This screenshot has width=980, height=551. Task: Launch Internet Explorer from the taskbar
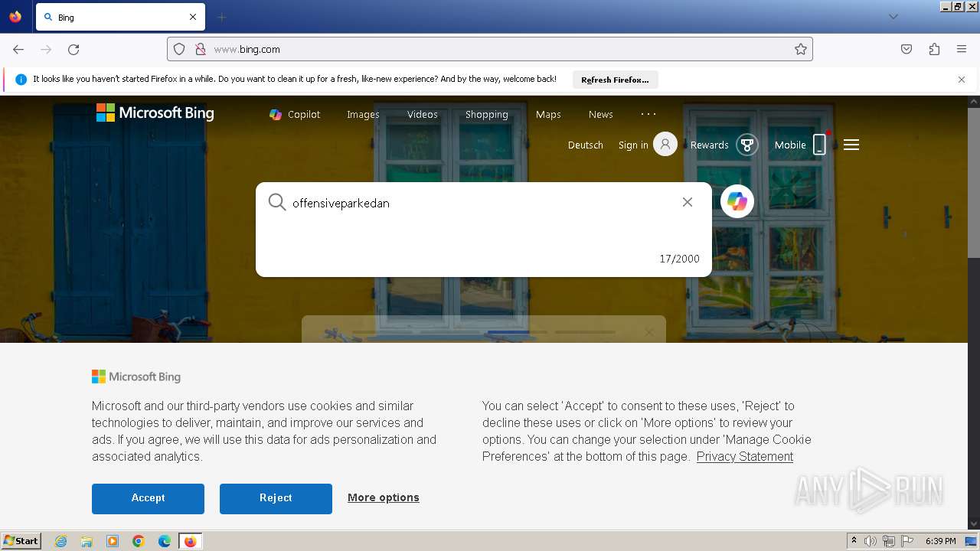(60, 541)
